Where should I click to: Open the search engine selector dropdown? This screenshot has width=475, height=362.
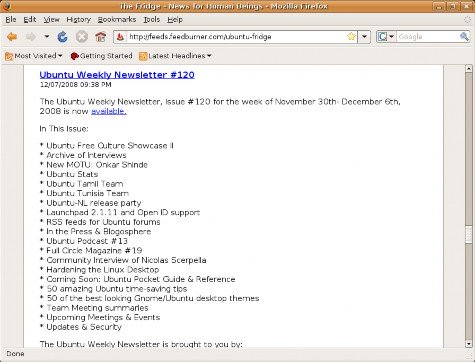[x=386, y=37]
